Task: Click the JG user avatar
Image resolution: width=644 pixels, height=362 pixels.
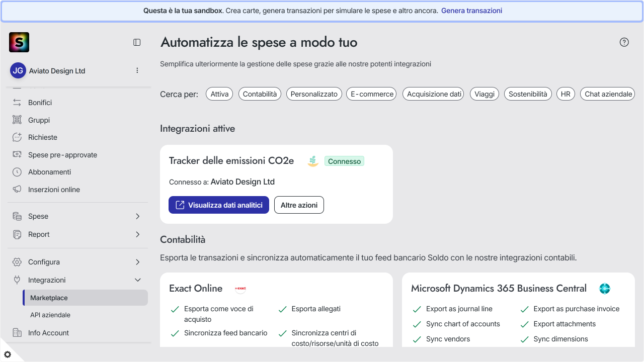Action: tap(18, 70)
